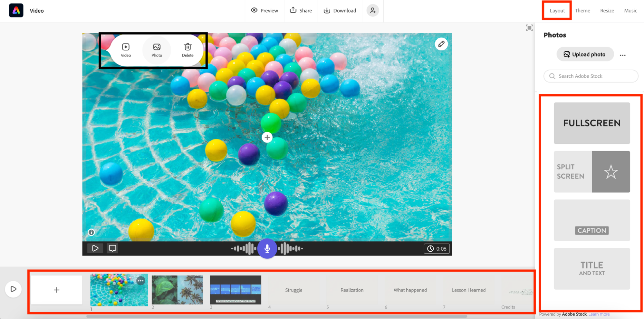Click the Video project title
This screenshot has width=644, height=319.
tap(37, 11)
